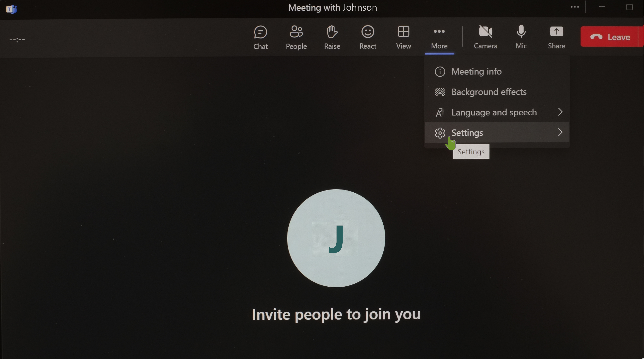This screenshot has width=644, height=359.
Task: Show the People participants list
Action: pyautogui.click(x=296, y=38)
